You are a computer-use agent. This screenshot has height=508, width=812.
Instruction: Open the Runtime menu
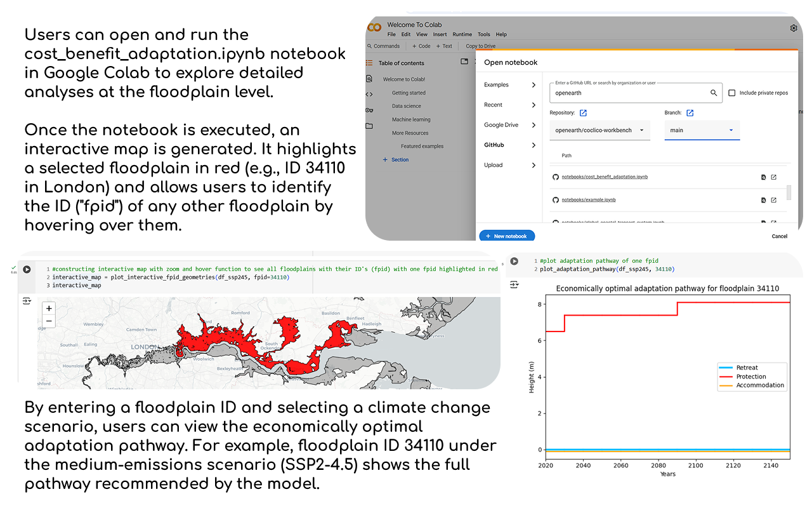pos(462,34)
